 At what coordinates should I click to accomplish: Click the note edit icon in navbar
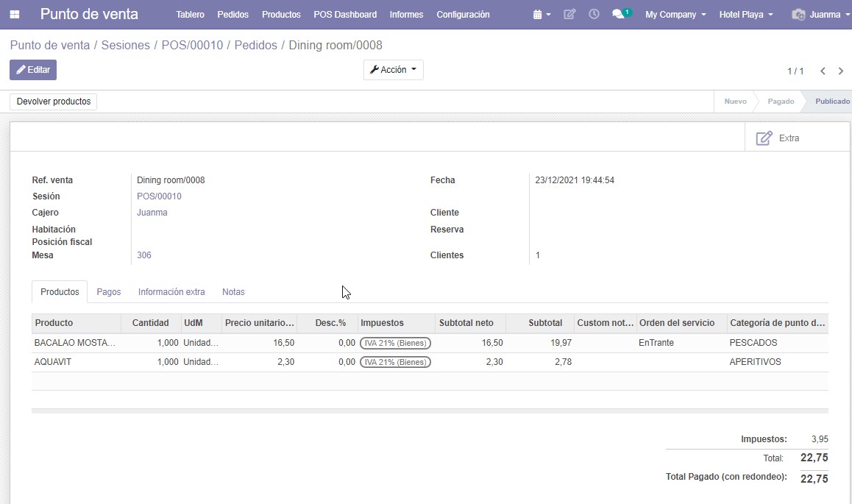[x=569, y=14]
